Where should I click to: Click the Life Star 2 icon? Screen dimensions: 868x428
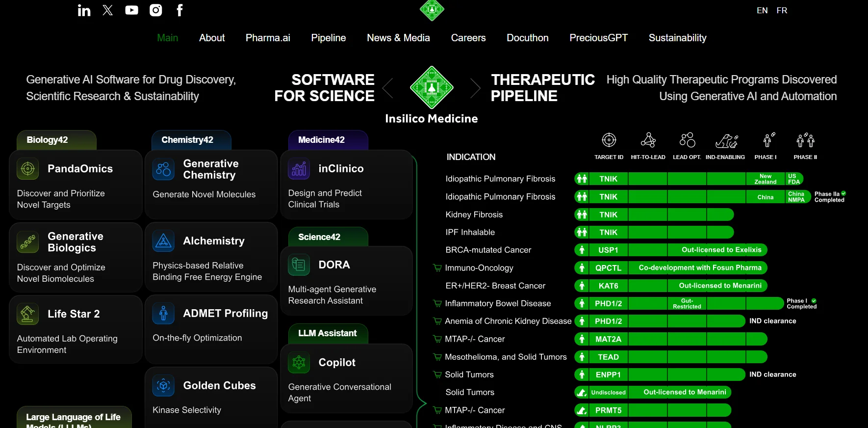(x=28, y=314)
